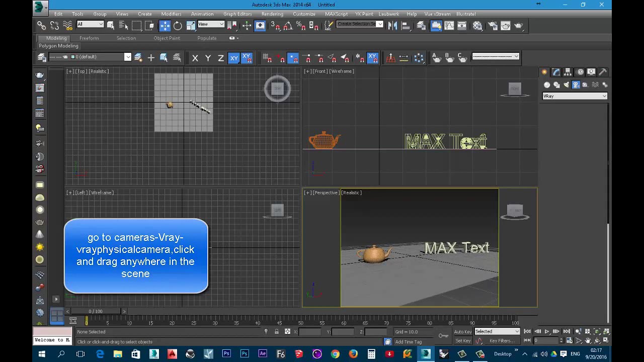Viewport: 644px width, 362px height.
Task: Open the Selected key filter dropdown
Action: coord(497,331)
